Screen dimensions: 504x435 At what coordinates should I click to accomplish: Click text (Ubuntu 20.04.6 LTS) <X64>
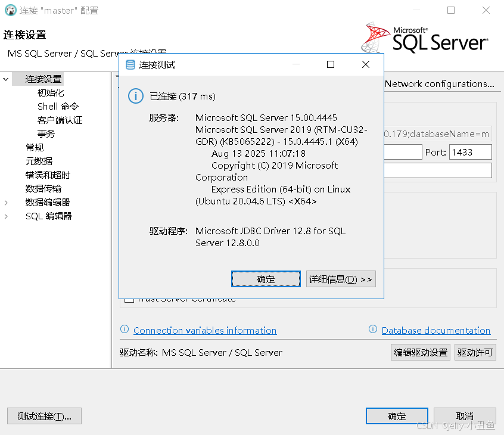[256, 201]
